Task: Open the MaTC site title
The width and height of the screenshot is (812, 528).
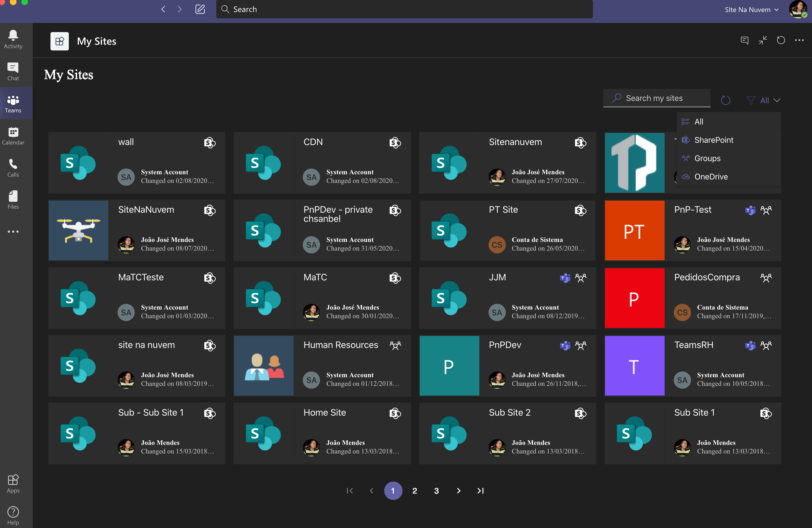Action: 315,277
